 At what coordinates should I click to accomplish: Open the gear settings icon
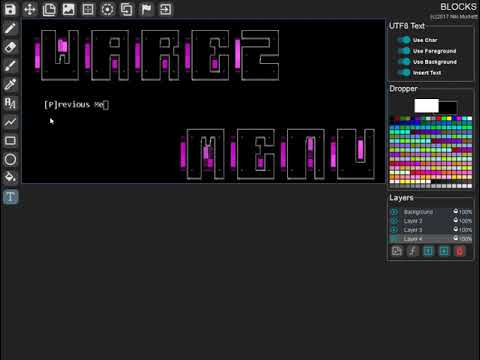(107, 9)
